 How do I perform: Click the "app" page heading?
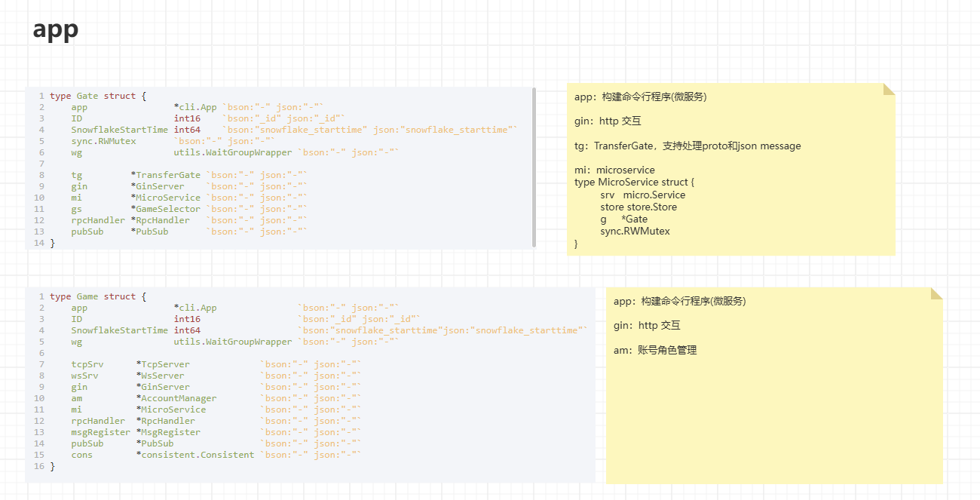coord(56,29)
